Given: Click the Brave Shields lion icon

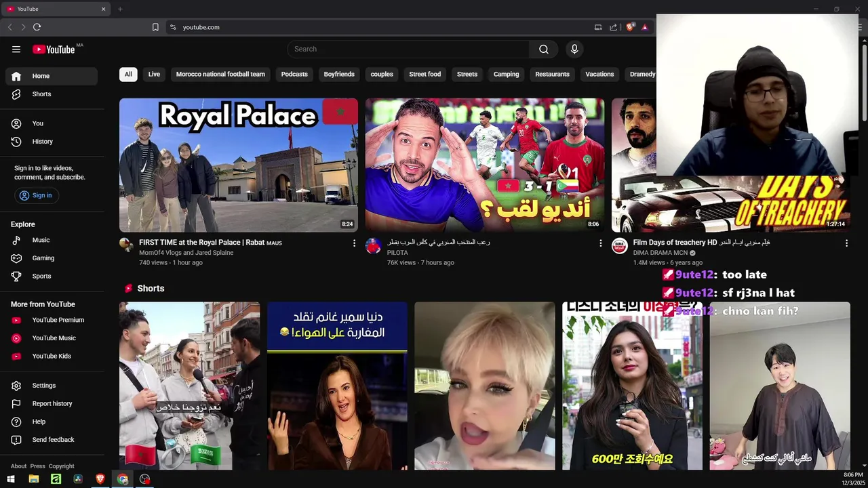Looking at the screenshot, I should pos(630,27).
